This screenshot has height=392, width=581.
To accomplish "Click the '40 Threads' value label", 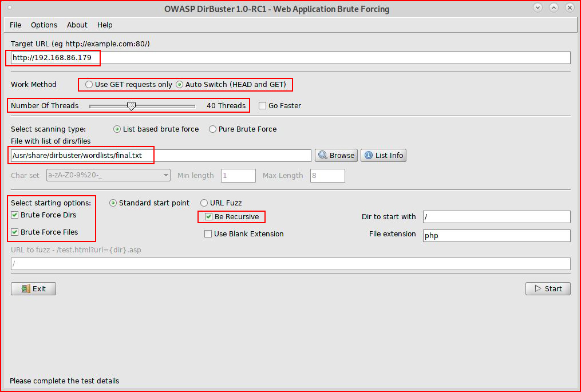I will pos(226,106).
